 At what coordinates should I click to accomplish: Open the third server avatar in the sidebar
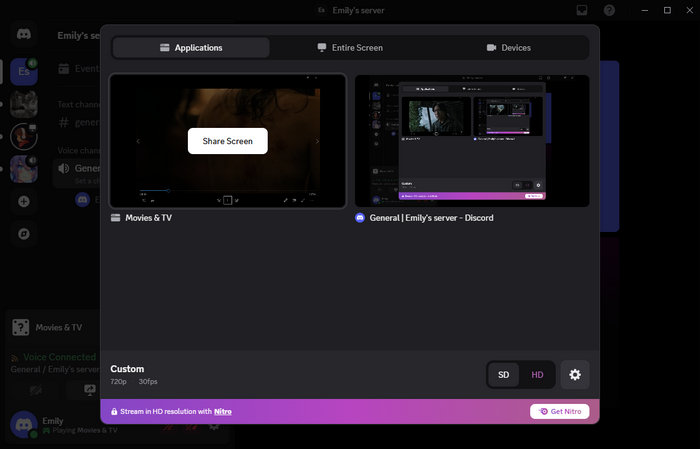tap(24, 137)
